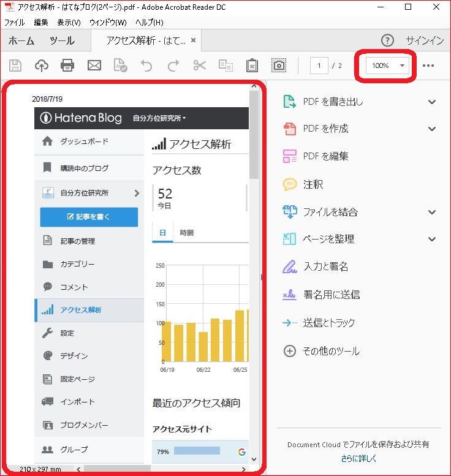Switch to the ホーム tab
This screenshot has width=451, height=476.
coord(21,40)
